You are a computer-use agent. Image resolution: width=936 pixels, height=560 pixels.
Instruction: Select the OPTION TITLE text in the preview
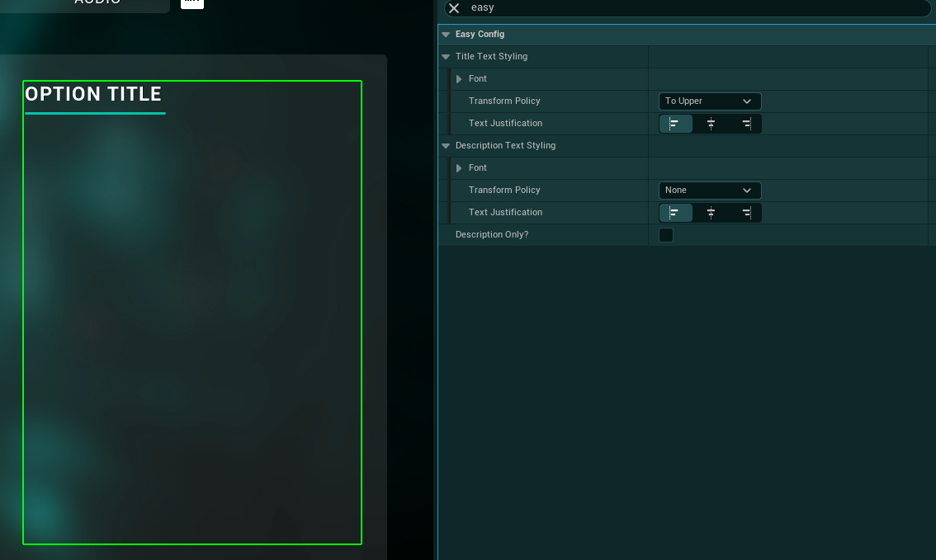[93, 94]
